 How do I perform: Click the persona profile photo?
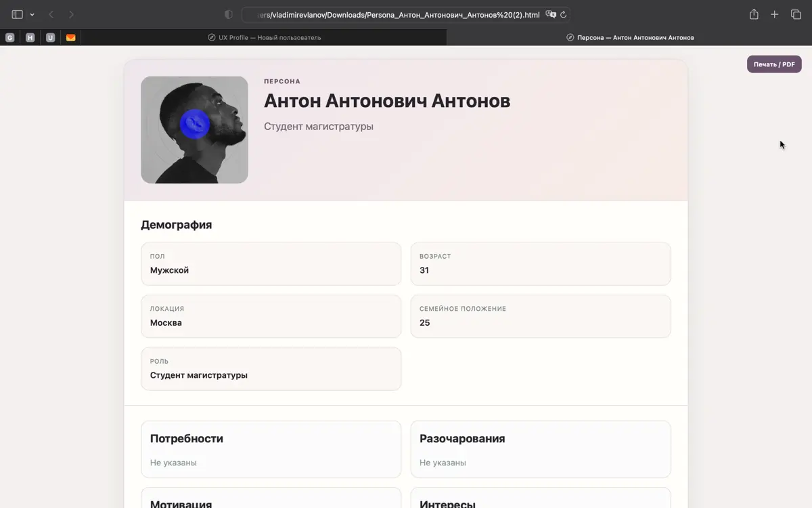(194, 129)
